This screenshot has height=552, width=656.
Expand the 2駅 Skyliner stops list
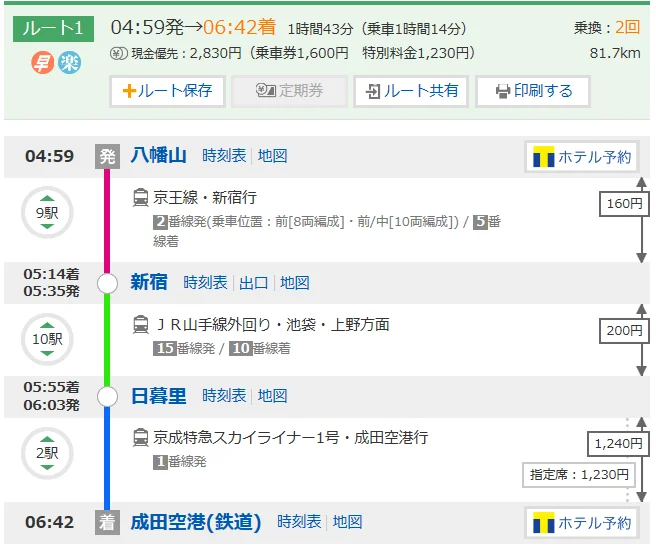pyautogui.click(x=47, y=452)
